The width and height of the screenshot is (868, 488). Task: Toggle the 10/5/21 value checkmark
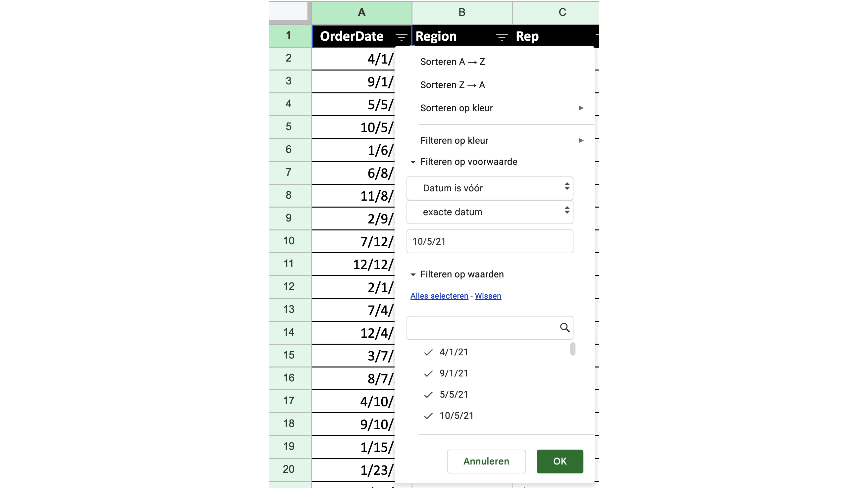click(x=428, y=416)
